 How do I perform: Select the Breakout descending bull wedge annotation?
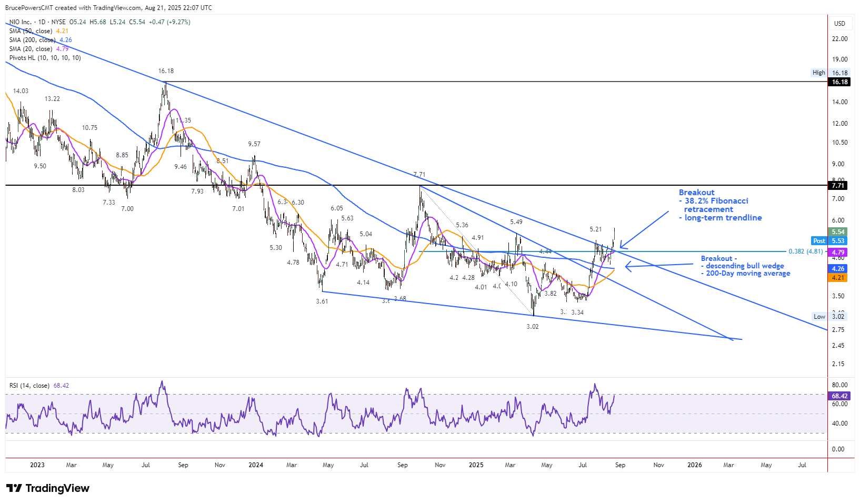[745, 266]
